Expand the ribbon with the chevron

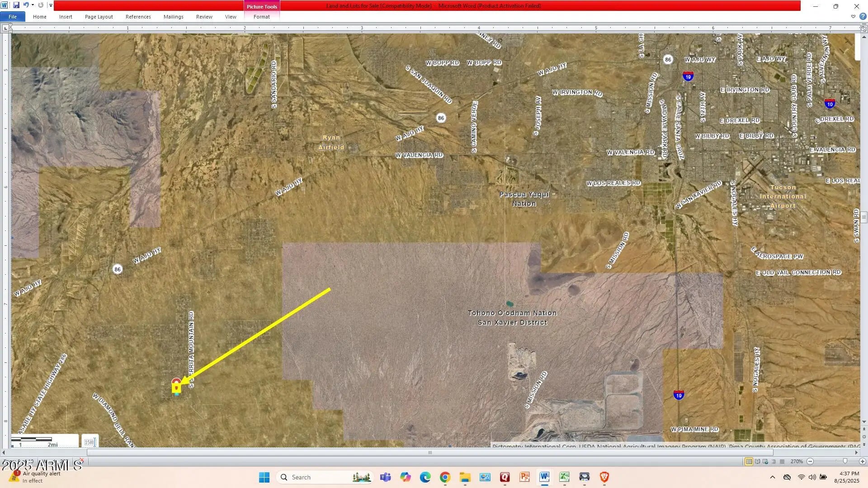pyautogui.click(x=853, y=17)
